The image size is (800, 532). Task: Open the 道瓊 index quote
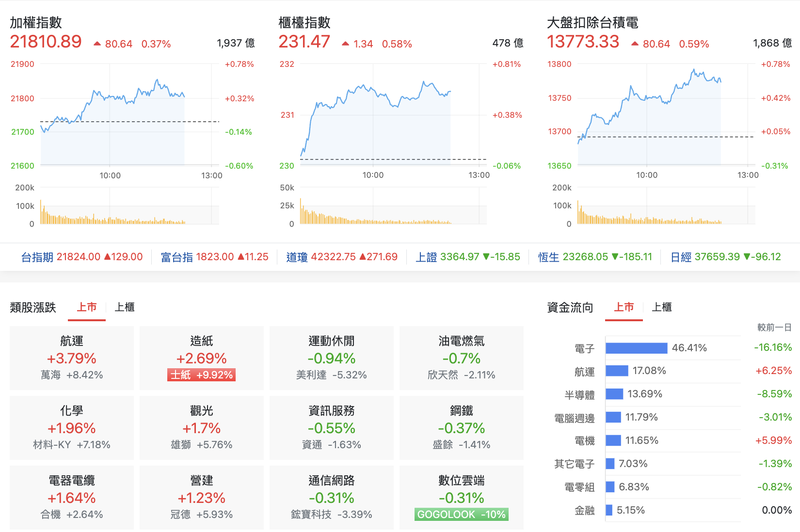342,257
